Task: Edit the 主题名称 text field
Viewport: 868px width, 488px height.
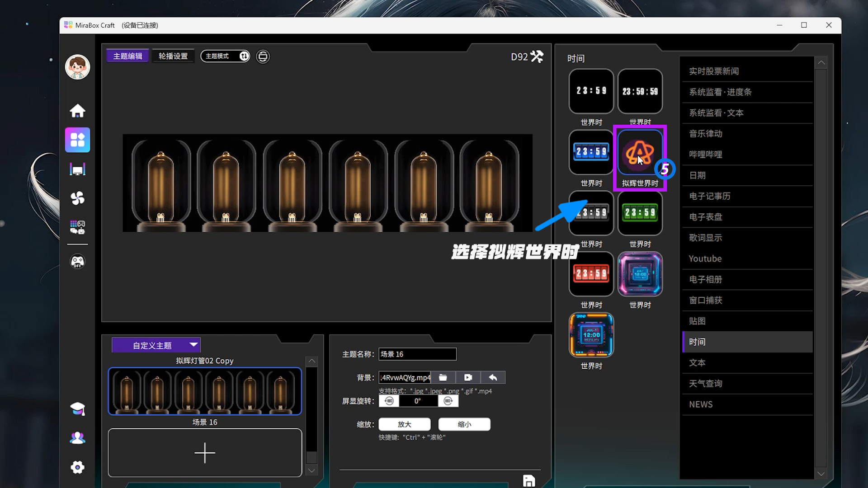Action: point(418,354)
